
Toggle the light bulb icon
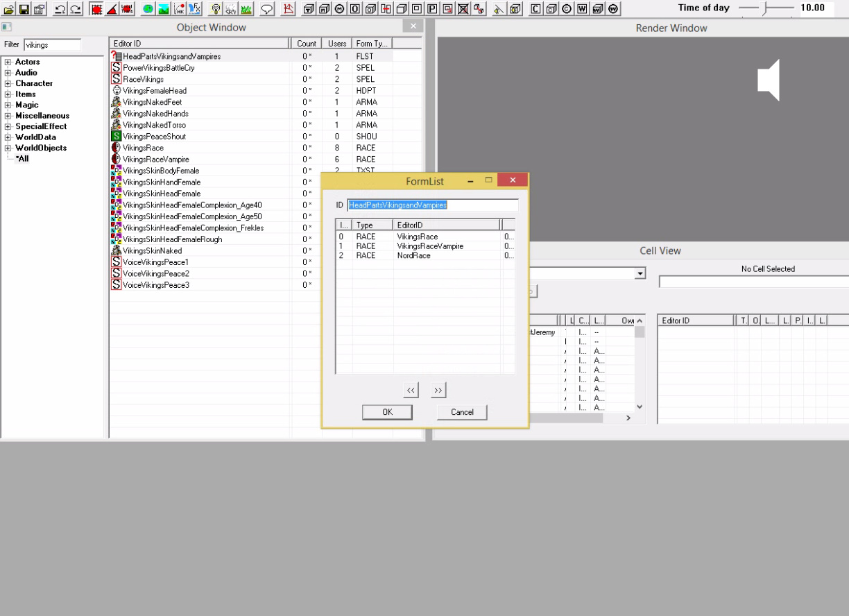(x=216, y=9)
